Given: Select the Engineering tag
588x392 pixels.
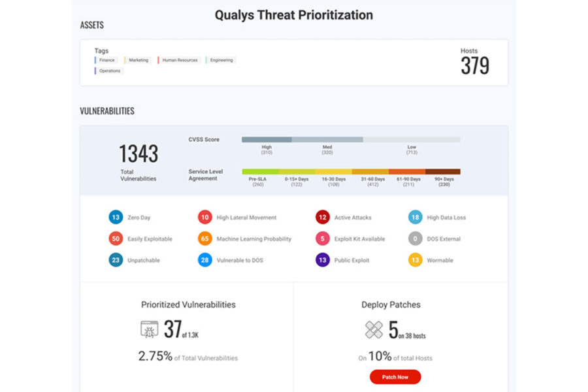Looking at the screenshot, I should pyautogui.click(x=221, y=60).
